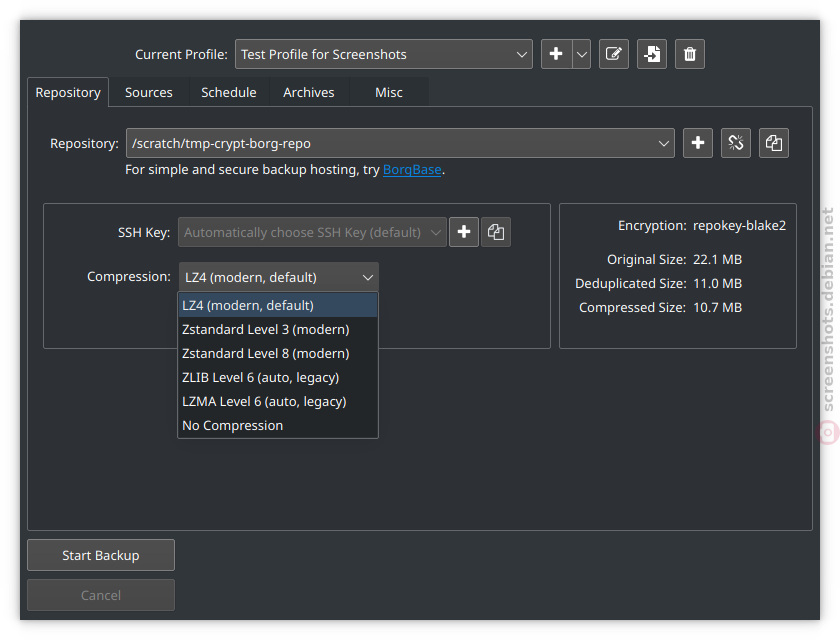The width and height of the screenshot is (840, 640).
Task: Unlink the repository with the broken-chain icon
Action: pyautogui.click(x=736, y=143)
